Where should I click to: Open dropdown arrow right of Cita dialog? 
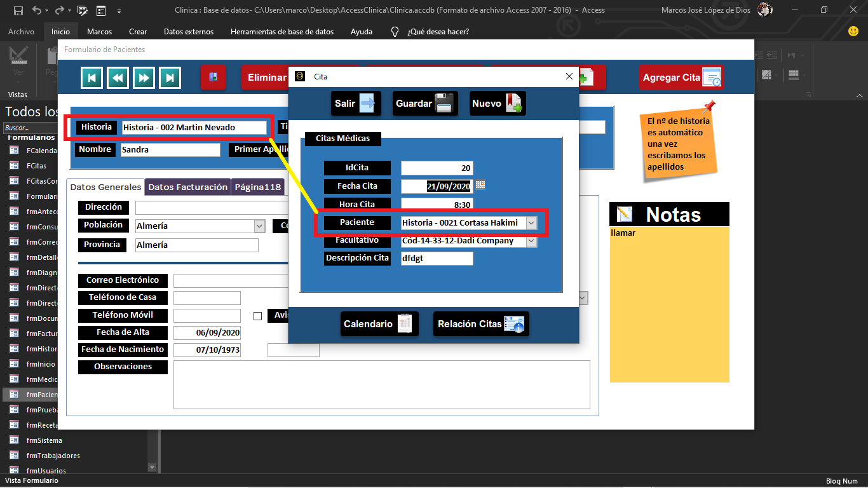(583, 298)
